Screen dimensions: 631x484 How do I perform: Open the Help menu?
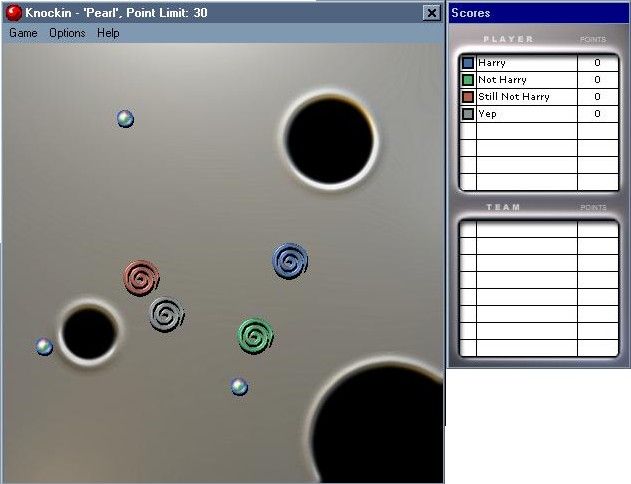click(108, 33)
